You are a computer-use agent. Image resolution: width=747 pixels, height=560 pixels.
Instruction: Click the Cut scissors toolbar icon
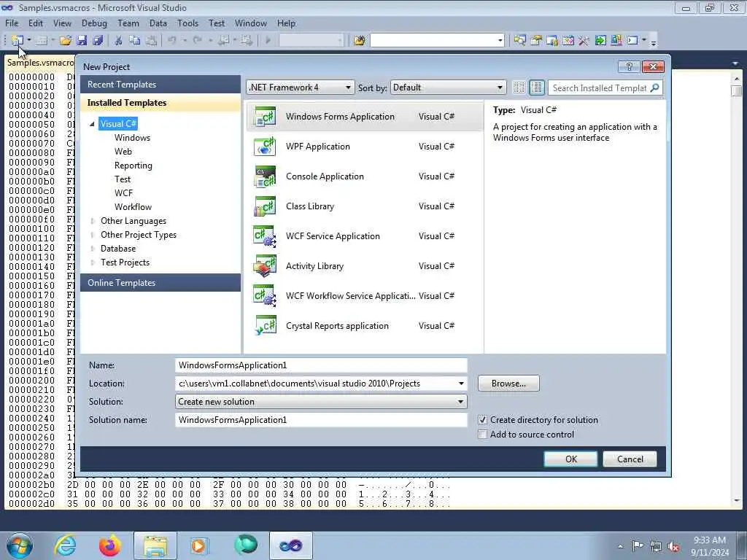coord(119,41)
